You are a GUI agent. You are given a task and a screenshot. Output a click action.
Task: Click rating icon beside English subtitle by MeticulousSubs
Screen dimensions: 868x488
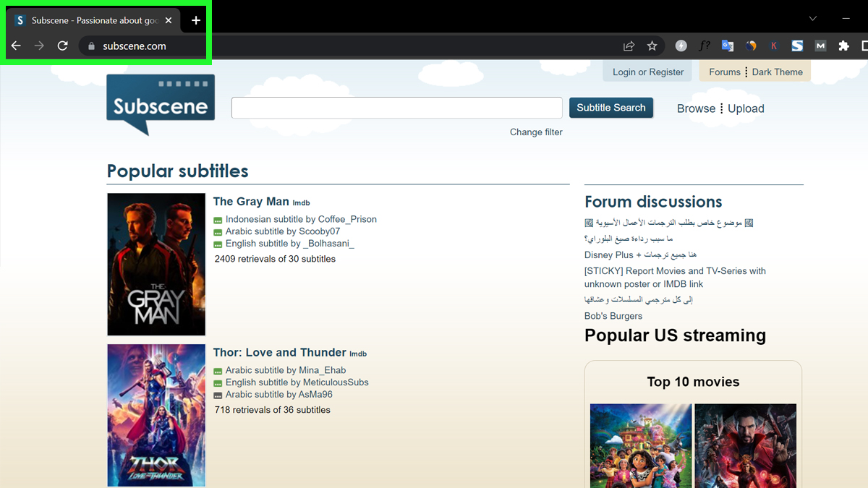[x=218, y=384]
